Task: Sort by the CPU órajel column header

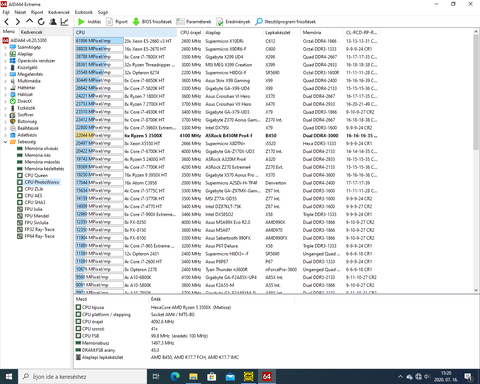Action: [x=190, y=33]
